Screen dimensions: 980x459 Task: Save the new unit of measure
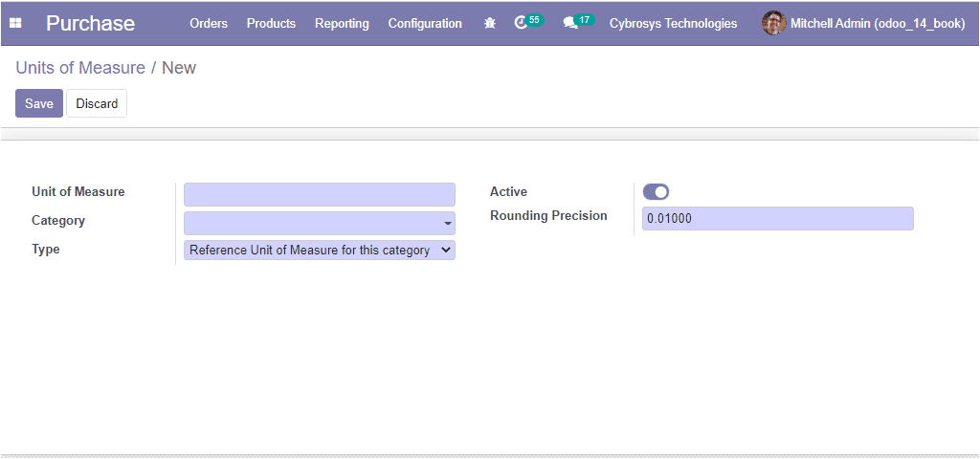tap(39, 103)
